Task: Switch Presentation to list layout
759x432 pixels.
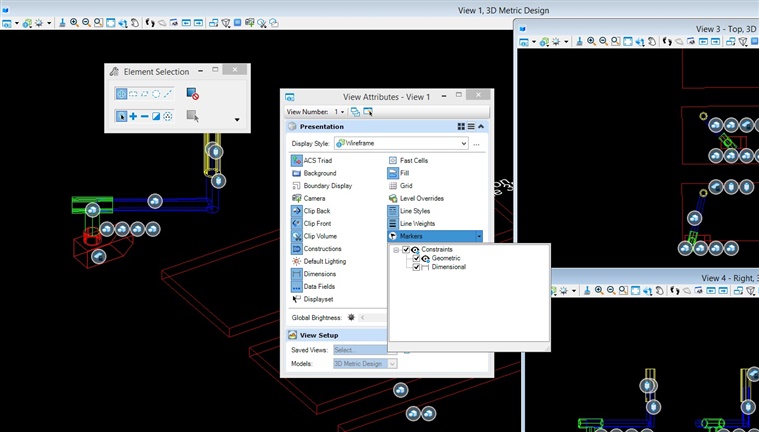Action: [471, 126]
